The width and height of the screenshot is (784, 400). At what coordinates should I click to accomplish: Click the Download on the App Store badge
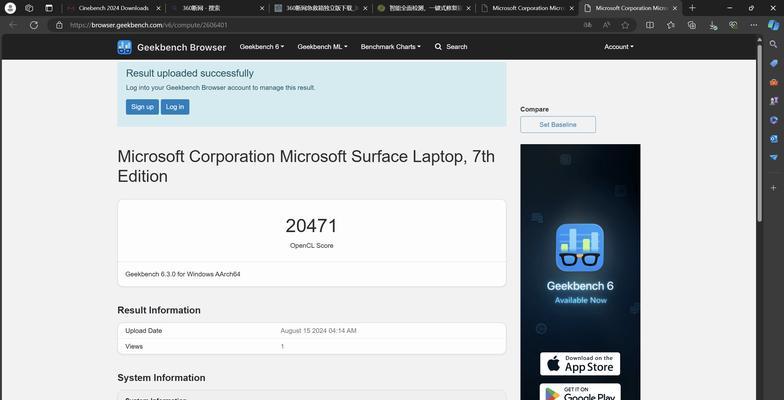580,364
